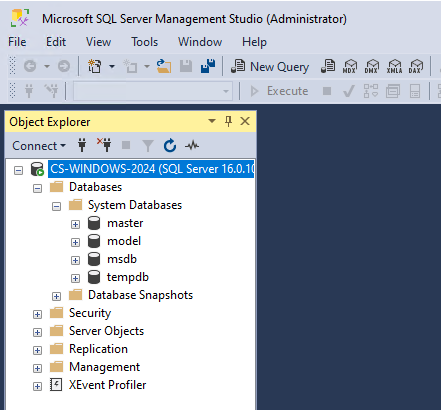Click the Save All icon

point(208,66)
